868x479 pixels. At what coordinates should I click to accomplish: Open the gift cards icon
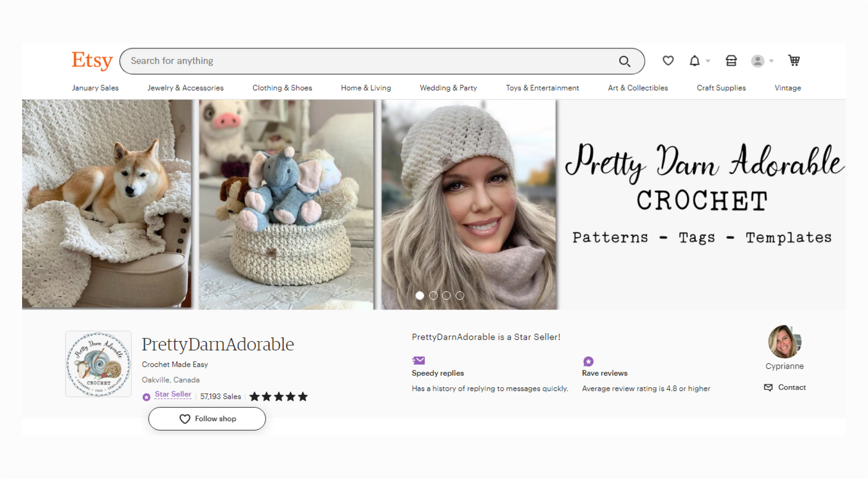tap(731, 61)
